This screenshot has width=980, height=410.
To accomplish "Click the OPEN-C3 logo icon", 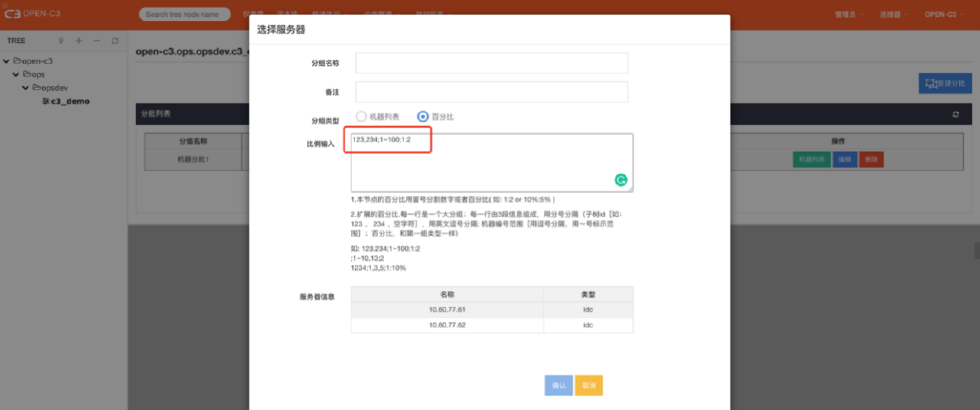I will [12, 14].
